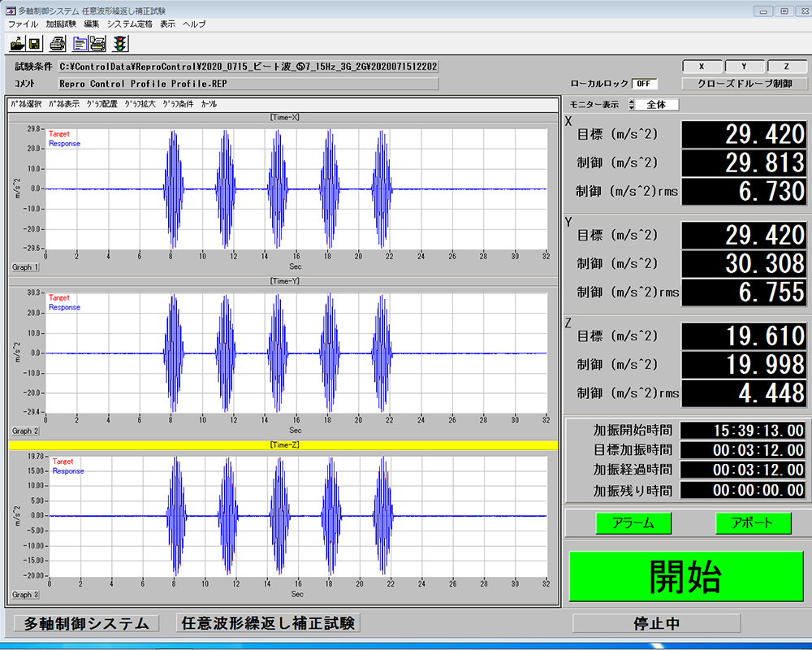
Task: Click the print settings icon
Action: [x=97, y=44]
